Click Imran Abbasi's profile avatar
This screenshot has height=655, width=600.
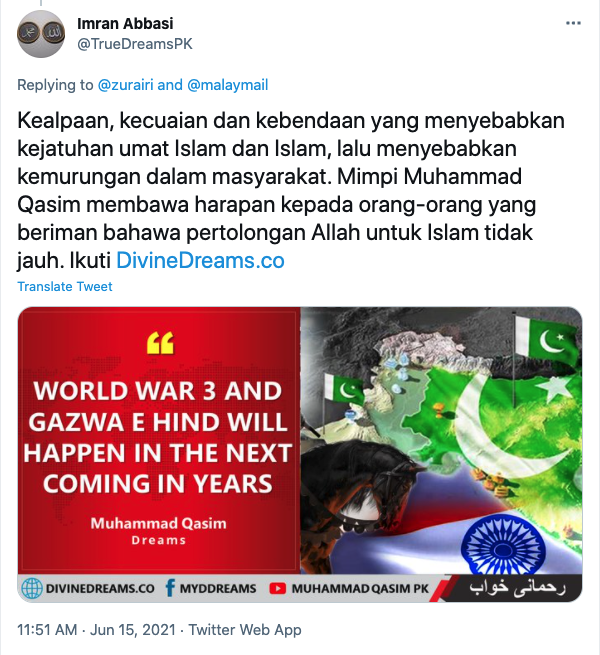(41, 34)
